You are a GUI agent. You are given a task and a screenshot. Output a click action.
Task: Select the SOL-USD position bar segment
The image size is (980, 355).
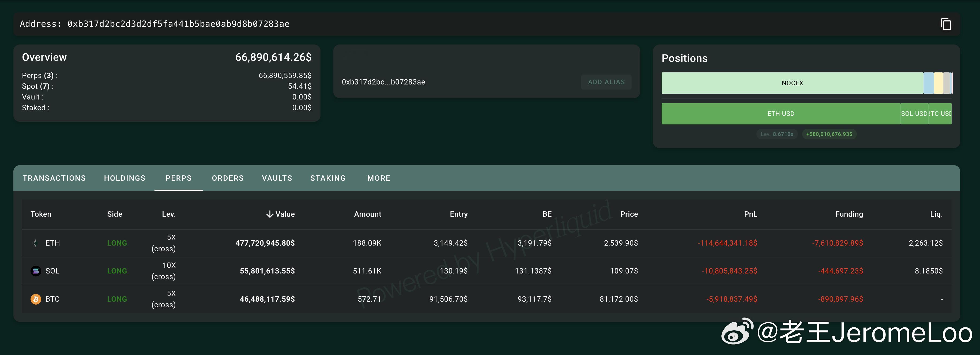[x=914, y=113]
